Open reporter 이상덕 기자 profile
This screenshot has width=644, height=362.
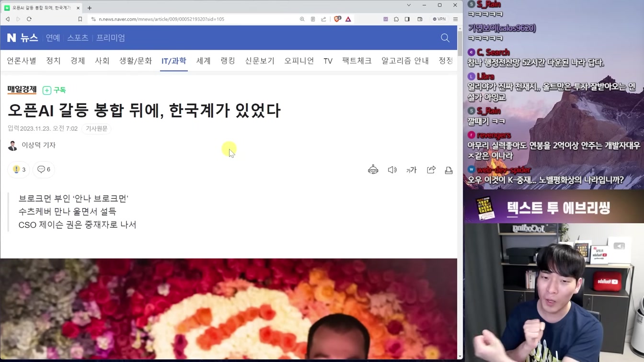[32, 145]
